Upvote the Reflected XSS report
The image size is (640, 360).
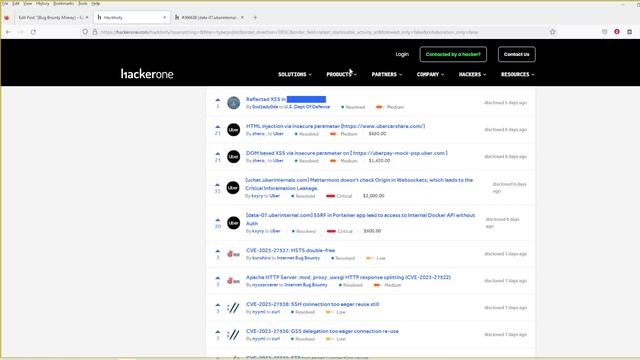(218, 100)
